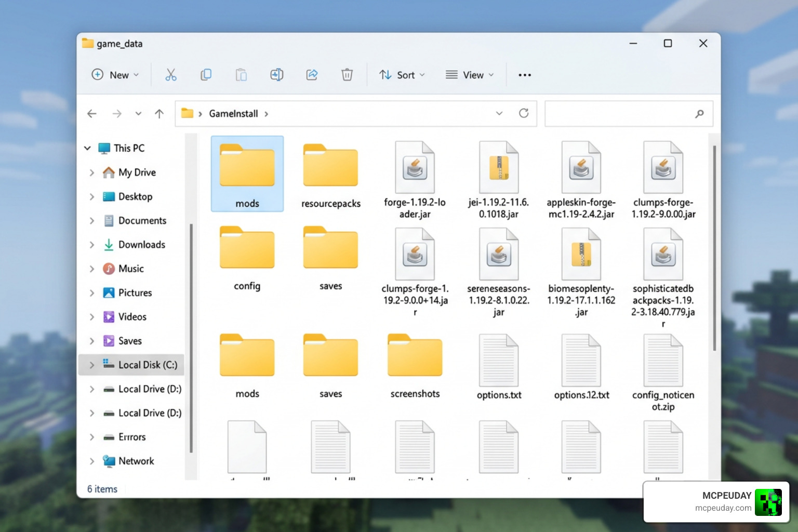Select saves folder beside screenshots folder
The width and height of the screenshot is (798, 532).
(331, 366)
